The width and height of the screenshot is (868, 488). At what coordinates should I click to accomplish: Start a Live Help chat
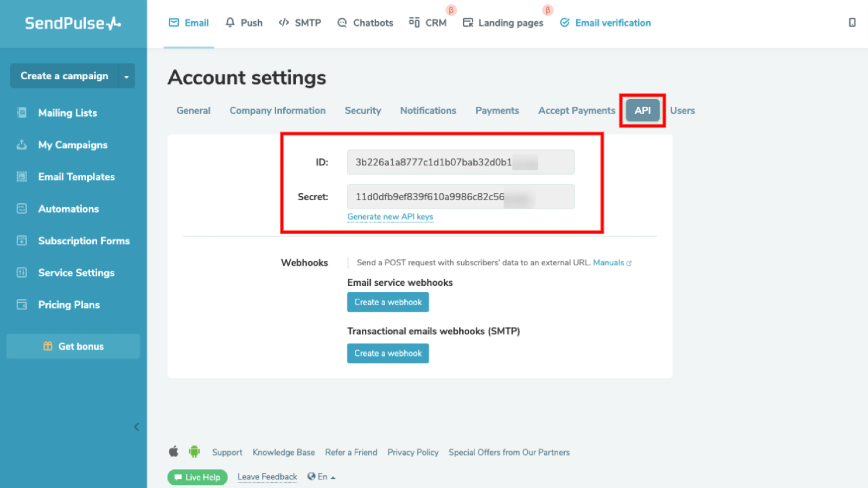tap(197, 477)
